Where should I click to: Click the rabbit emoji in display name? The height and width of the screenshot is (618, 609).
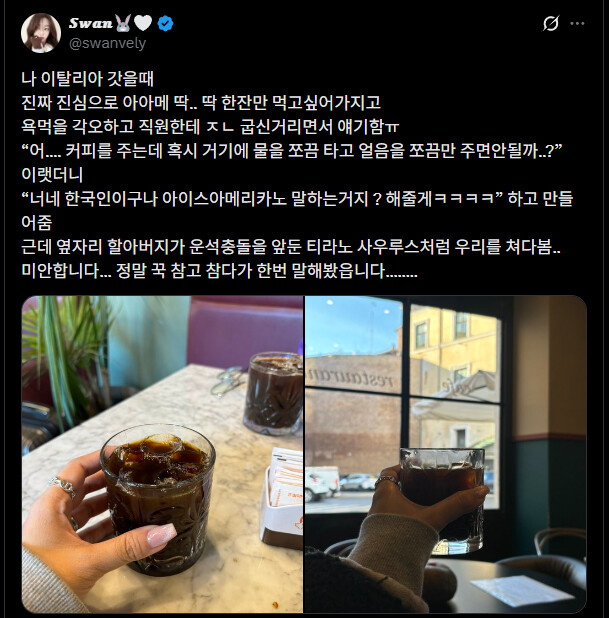tap(123, 23)
